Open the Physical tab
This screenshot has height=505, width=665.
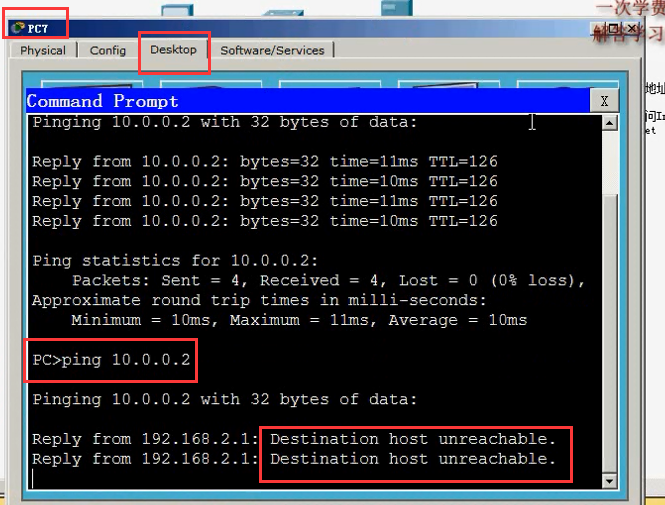pyautogui.click(x=43, y=50)
